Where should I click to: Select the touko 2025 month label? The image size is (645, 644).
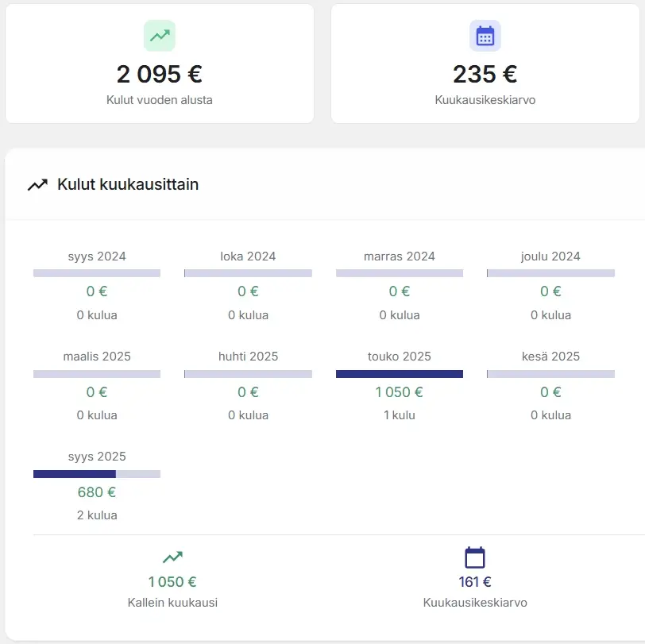tap(399, 357)
